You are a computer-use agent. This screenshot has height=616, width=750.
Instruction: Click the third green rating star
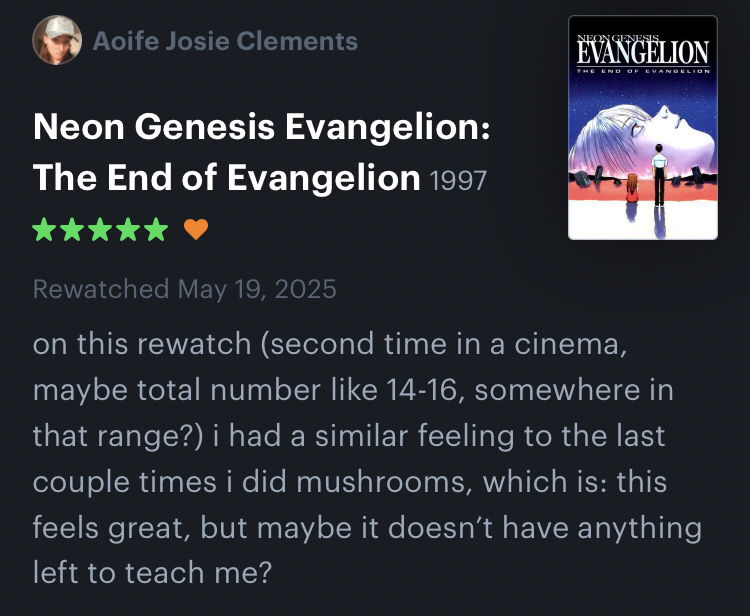(x=100, y=230)
